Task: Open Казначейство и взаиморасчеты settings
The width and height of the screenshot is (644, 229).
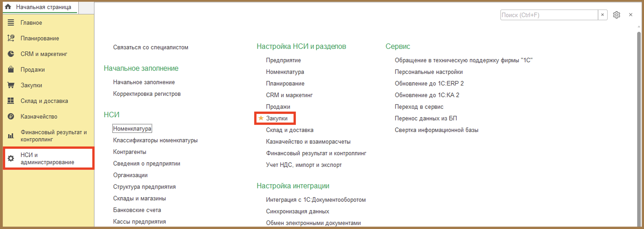Action: pyautogui.click(x=308, y=142)
